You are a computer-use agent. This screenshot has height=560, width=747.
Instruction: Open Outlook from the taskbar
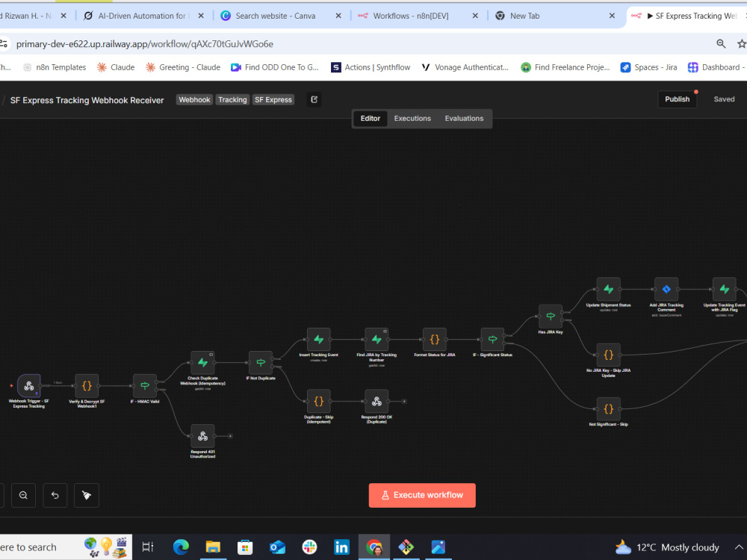[x=277, y=547]
